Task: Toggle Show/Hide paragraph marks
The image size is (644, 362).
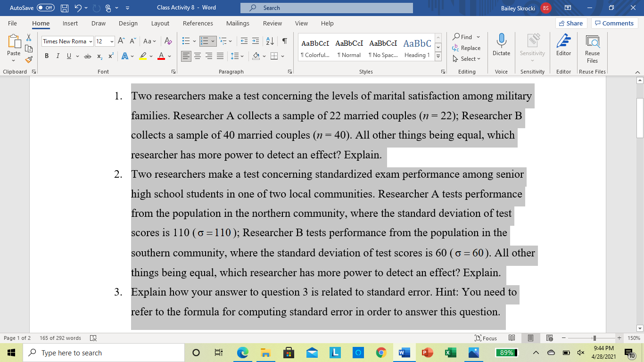Action: pyautogui.click(x=285, y=41)
